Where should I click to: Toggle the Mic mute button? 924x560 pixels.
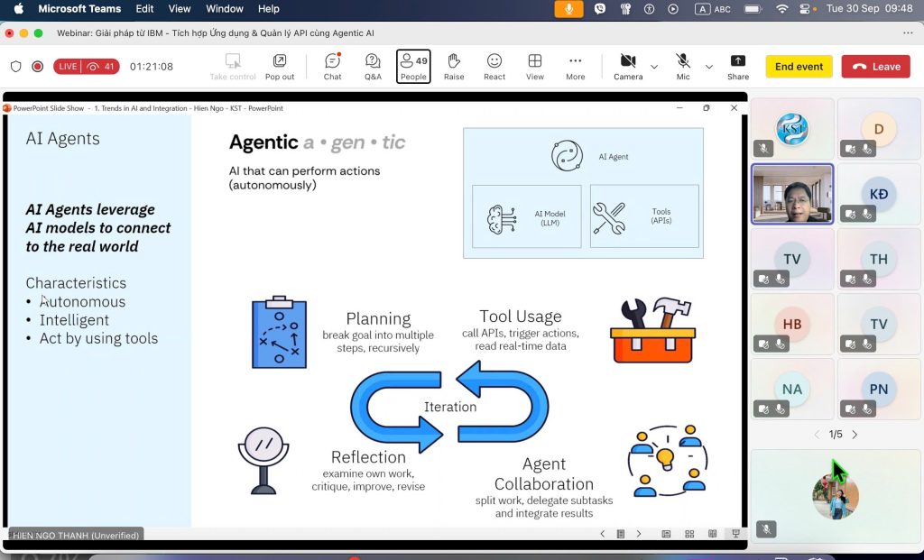coord(683,66)
